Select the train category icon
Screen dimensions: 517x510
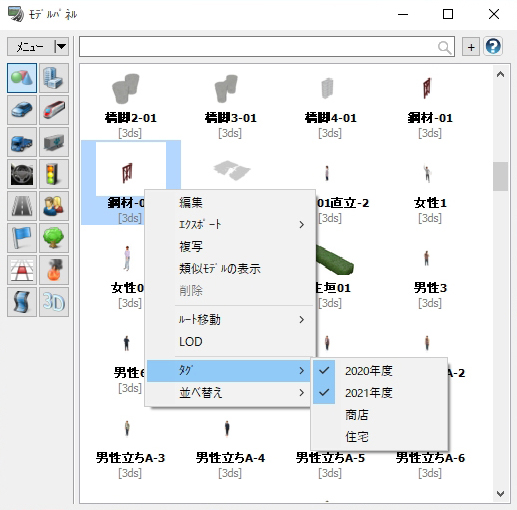(x=54, y=110)
